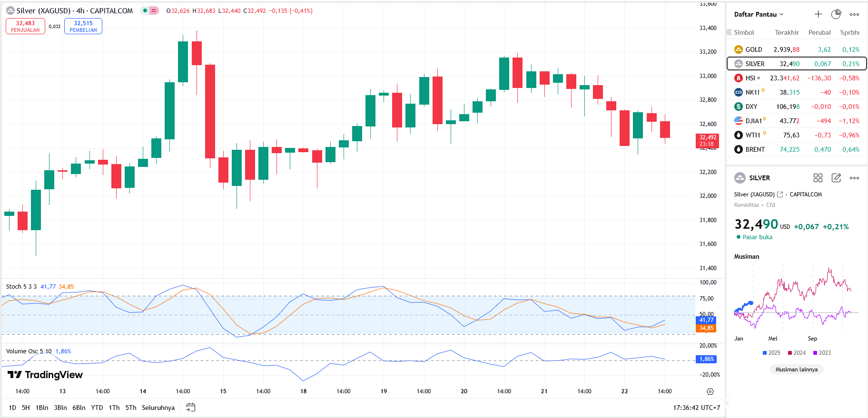Toggle 2024 series in seasonal legend
Screen dimensions: 868x418
(797, 353)
